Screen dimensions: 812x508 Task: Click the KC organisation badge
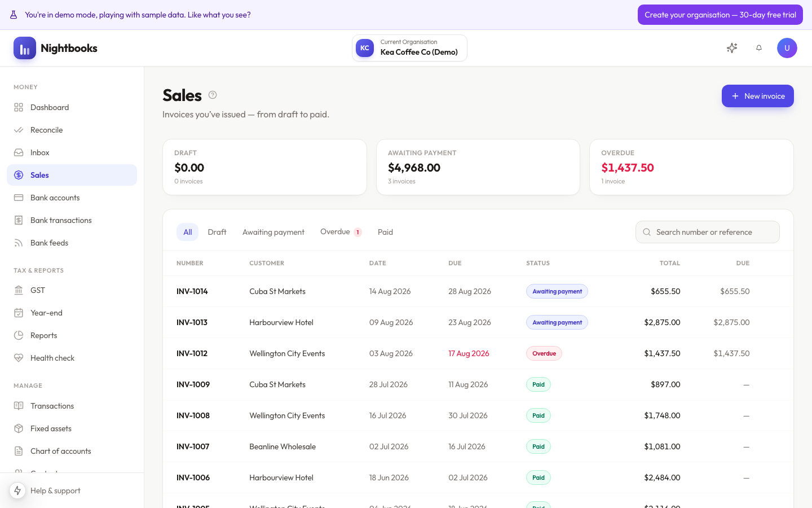[x=365, y=48]
